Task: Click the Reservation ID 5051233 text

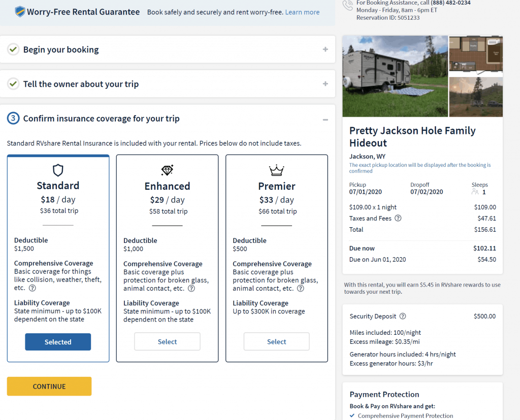Action: 388,18
